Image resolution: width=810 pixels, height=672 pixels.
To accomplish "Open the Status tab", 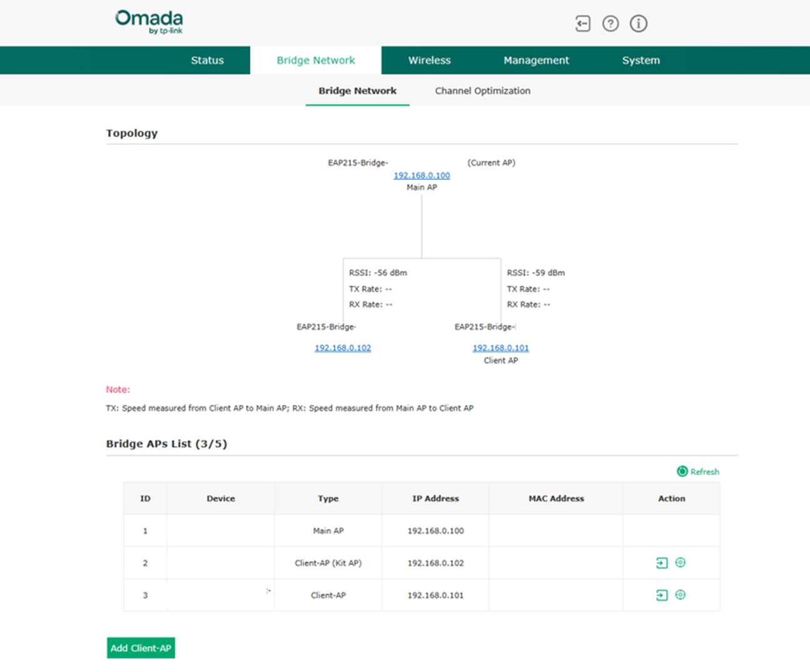I will [x=207, y=61].
